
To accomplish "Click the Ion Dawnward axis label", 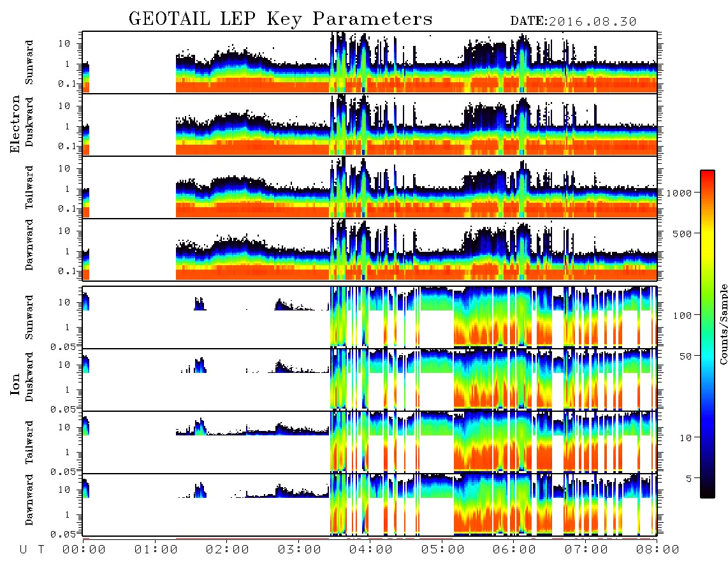I will pyautogui.click(x=29, y=500).
